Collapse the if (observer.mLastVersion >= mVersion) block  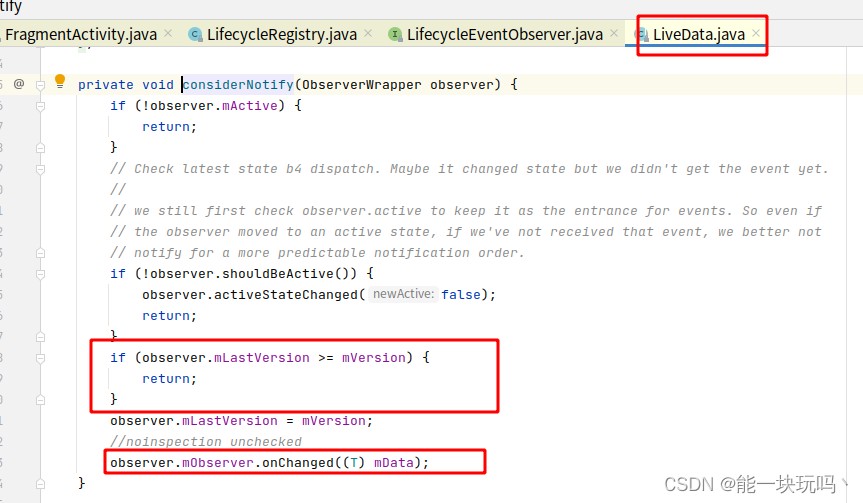click(40, 358)
